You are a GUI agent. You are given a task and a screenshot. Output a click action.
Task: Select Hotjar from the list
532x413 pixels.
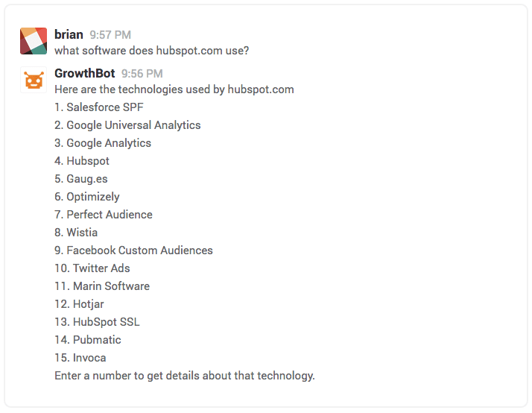(79, 304)
